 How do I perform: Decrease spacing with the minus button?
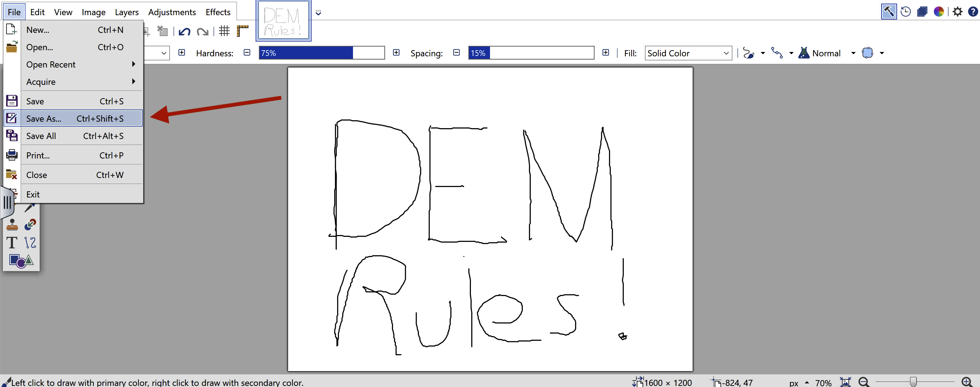(x=456, y=53)
